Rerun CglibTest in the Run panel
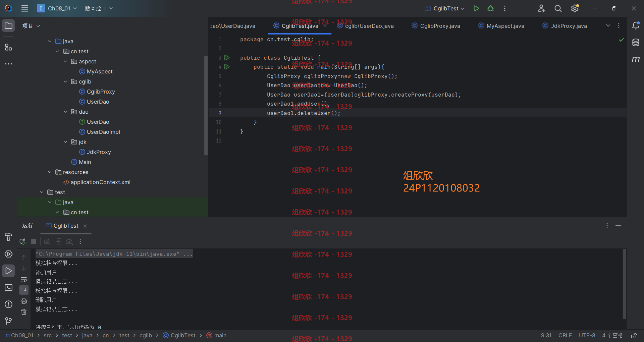This screenshot has height=342, width=644. point(22,241)
